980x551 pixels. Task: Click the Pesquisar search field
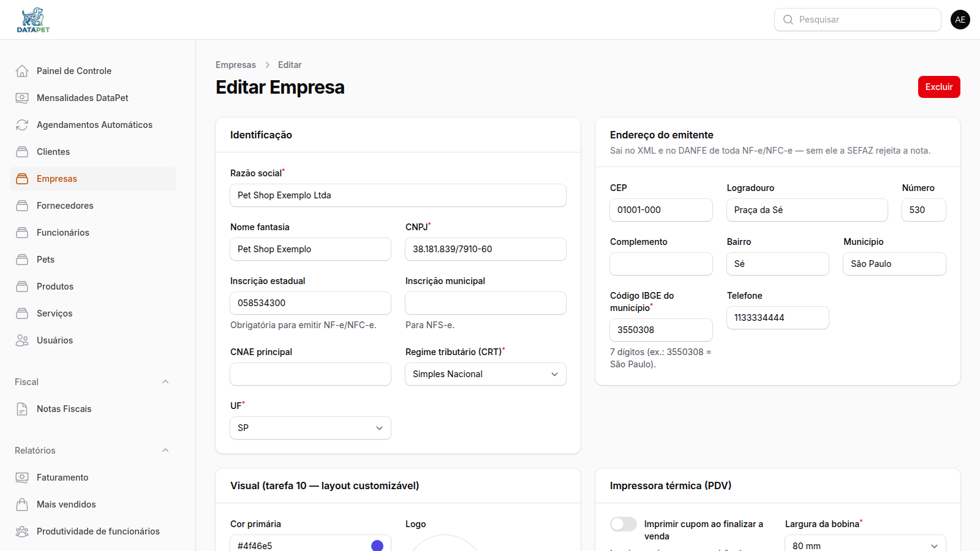(858, 20)
